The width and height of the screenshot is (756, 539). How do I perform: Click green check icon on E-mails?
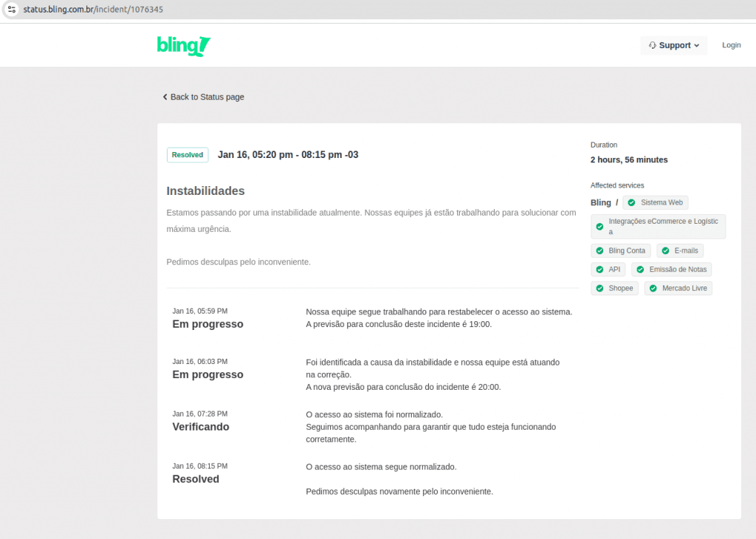(x=665, y=251)
